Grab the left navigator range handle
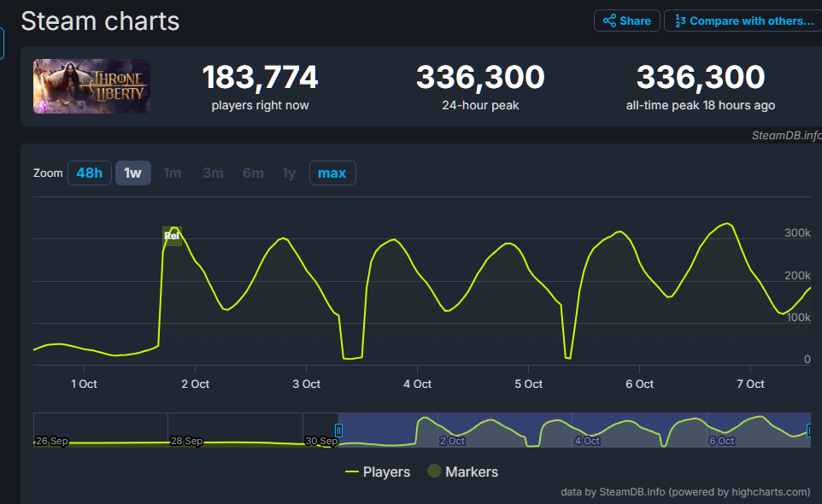Screen dimensions: 822x504 (x=338, y=431)
